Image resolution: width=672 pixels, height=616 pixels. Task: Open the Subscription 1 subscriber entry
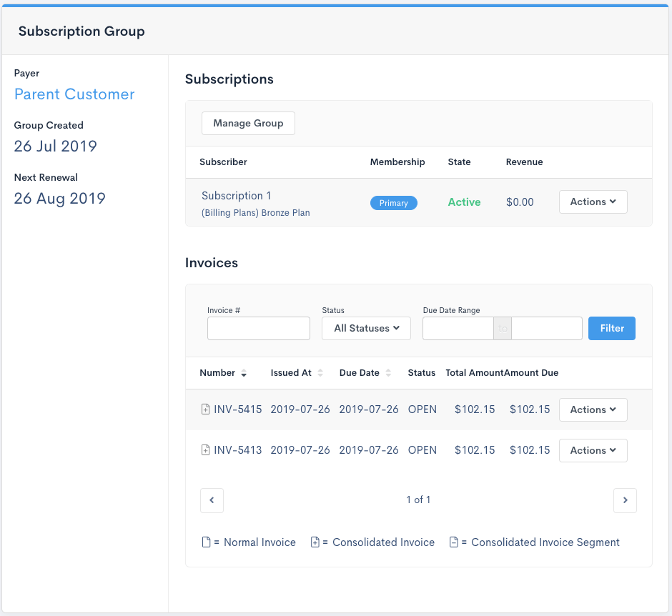(x=236, y=196)
